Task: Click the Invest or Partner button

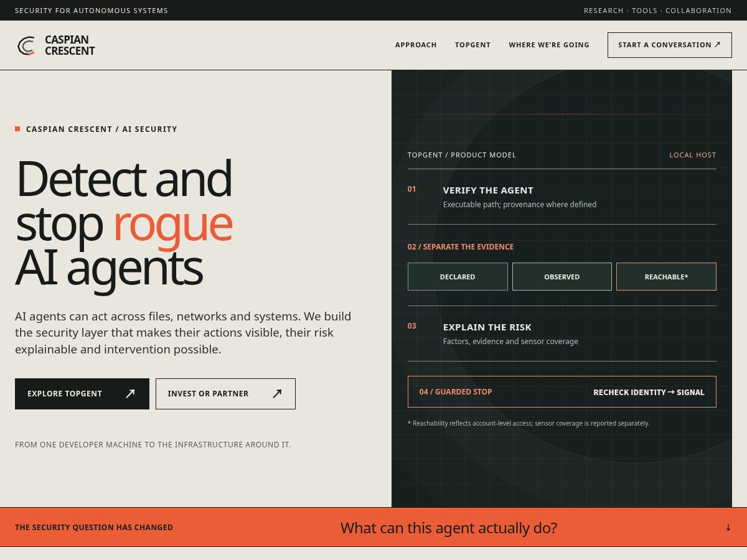Action: coord(225,394)
